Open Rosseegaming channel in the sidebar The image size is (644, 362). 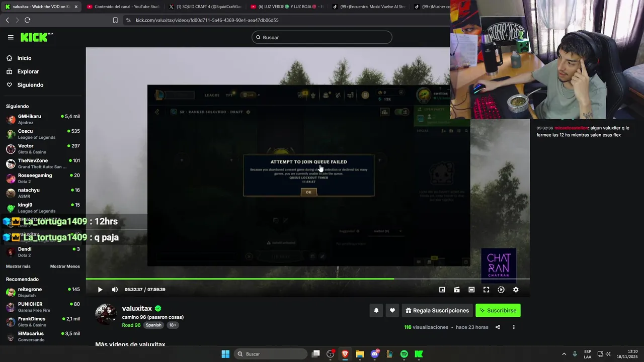point(43,178)
